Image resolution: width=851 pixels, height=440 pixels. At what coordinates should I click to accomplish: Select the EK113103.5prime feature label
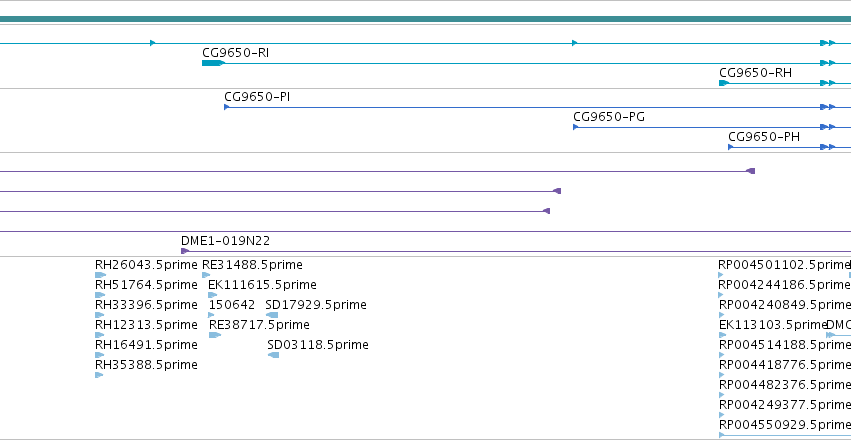tap(772, 325)
